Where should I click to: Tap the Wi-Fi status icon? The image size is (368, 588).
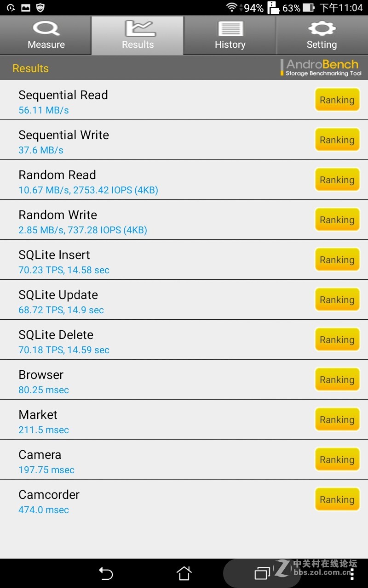pos(232,7)
